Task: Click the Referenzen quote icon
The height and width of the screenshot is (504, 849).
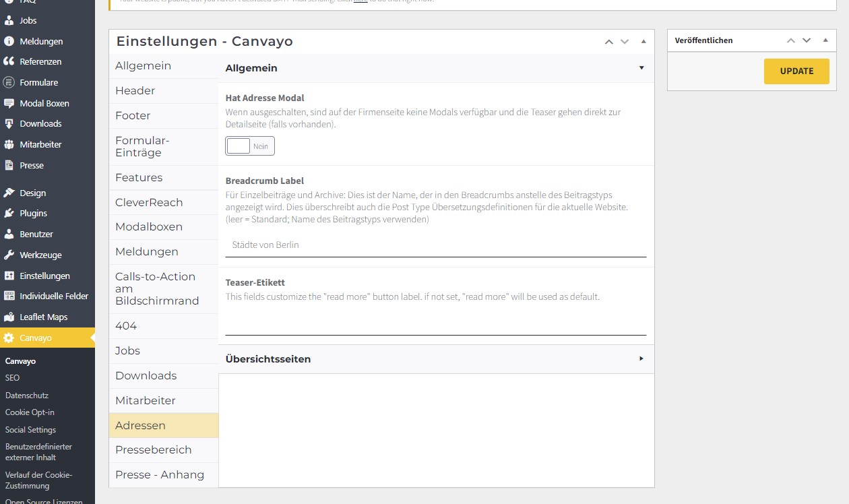Action: click(9, 62)
